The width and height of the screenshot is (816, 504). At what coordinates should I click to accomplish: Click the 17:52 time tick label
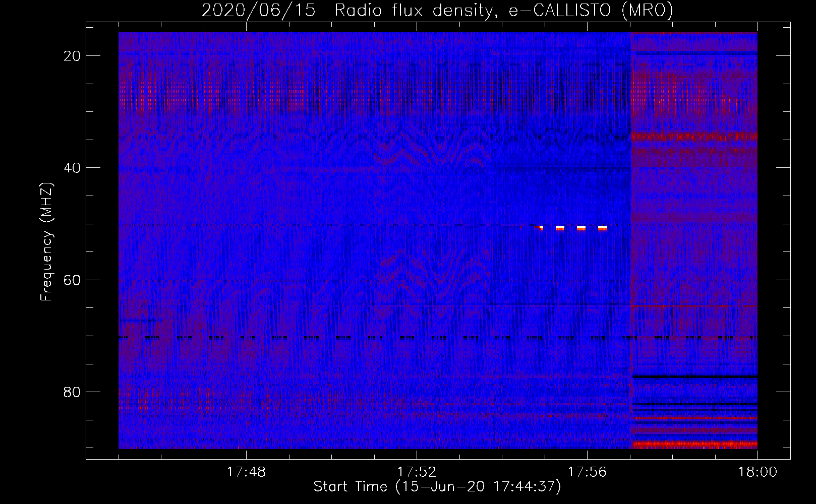(x=417, y=472)
